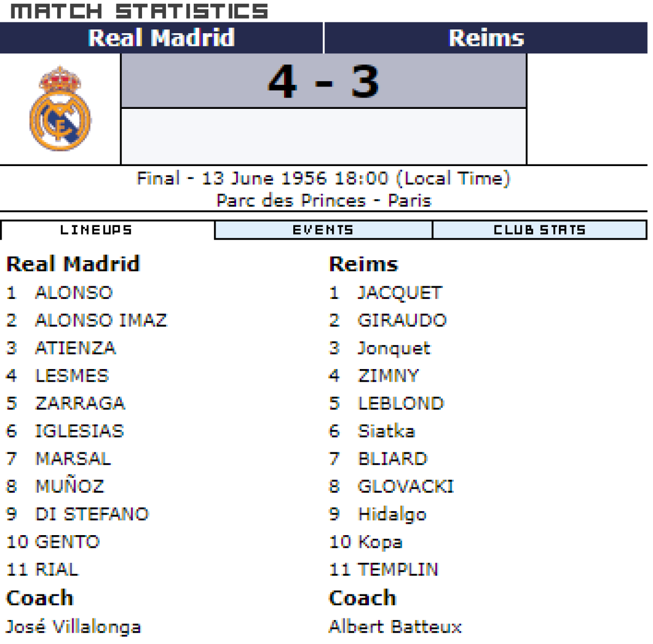Open the Club Stats tab
The width and height of the screenshot is (653, 644).
pyautogui.click(x=539, y=230)
